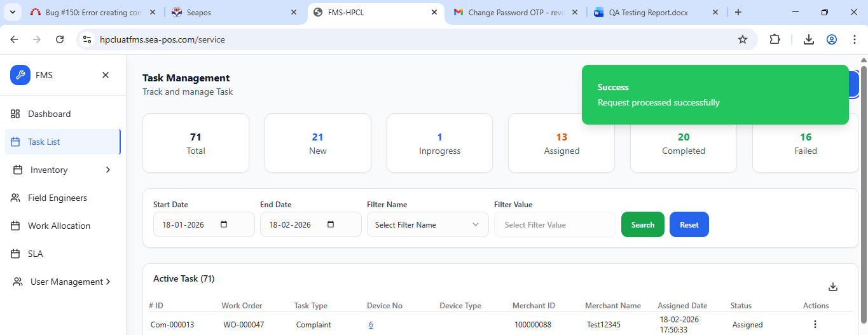Click the FMS wrench logo icon
868x335 pixels.
(20, 75)
